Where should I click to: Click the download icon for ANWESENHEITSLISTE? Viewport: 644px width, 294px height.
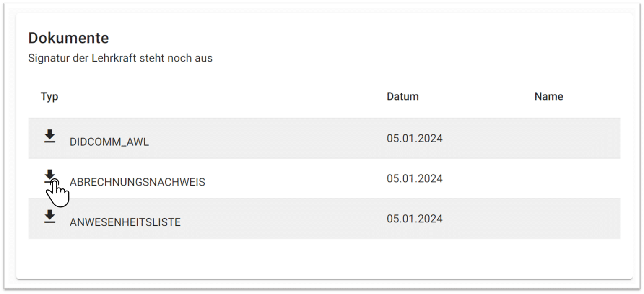click(49, 217)
